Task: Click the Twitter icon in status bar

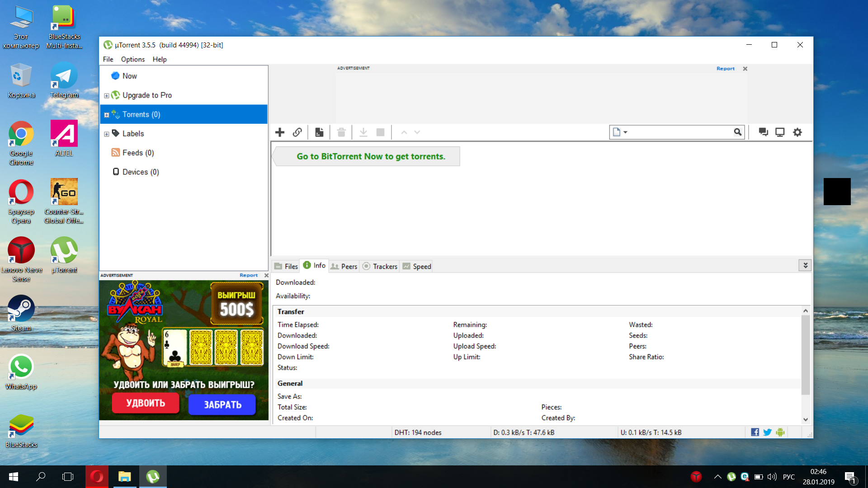Action: [767, 432]
